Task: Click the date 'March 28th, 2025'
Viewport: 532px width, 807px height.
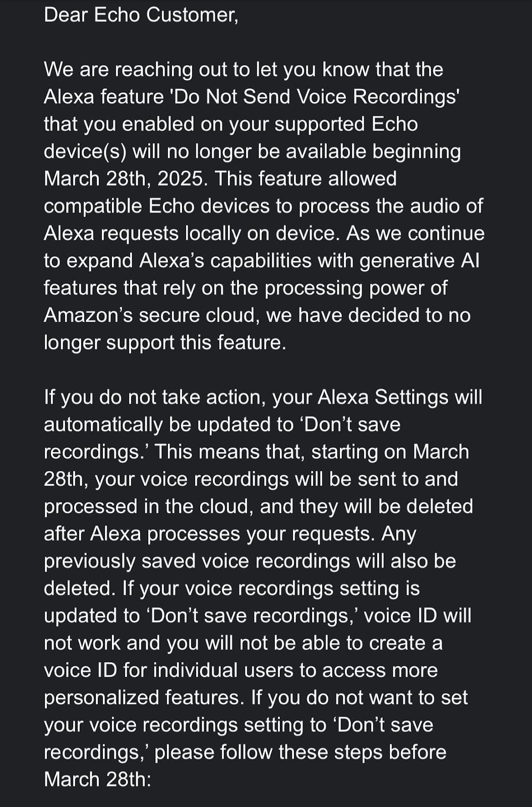Action: point(125,179)
